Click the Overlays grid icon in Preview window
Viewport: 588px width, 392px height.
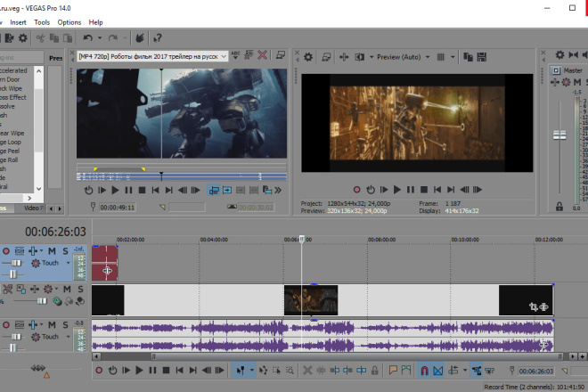pos(441,57)
